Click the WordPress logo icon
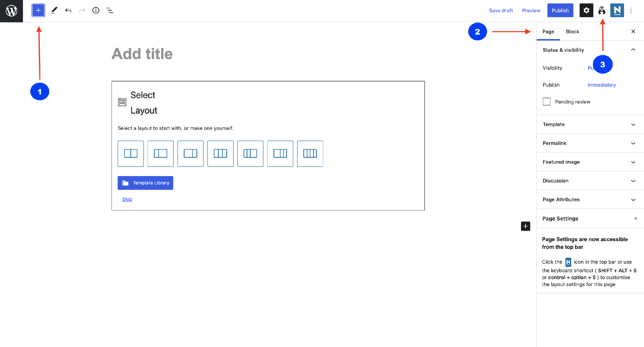 (12, 11)
